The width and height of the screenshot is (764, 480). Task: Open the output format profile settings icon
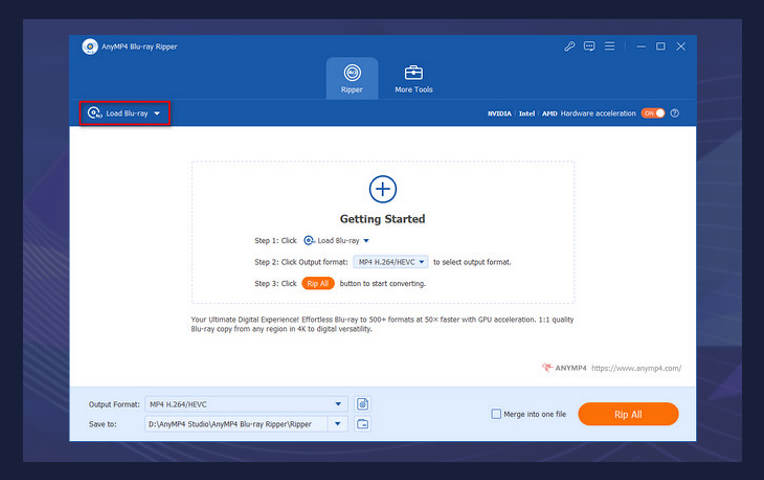point(363,404)
